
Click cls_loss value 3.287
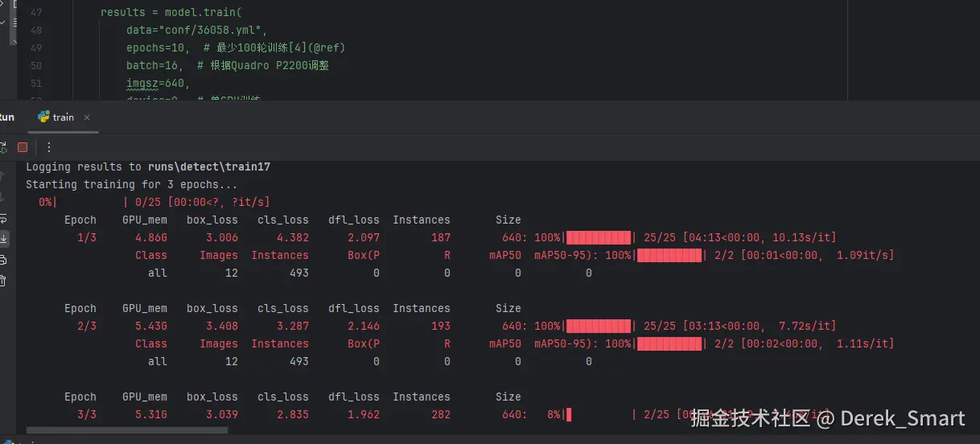click(293, 326)
